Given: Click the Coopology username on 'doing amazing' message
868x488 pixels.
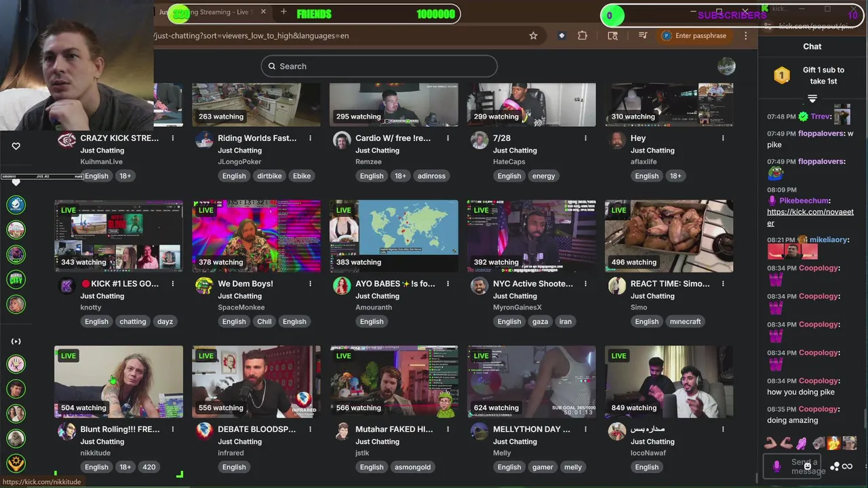Looking at the screenshot, I should 818,409.
